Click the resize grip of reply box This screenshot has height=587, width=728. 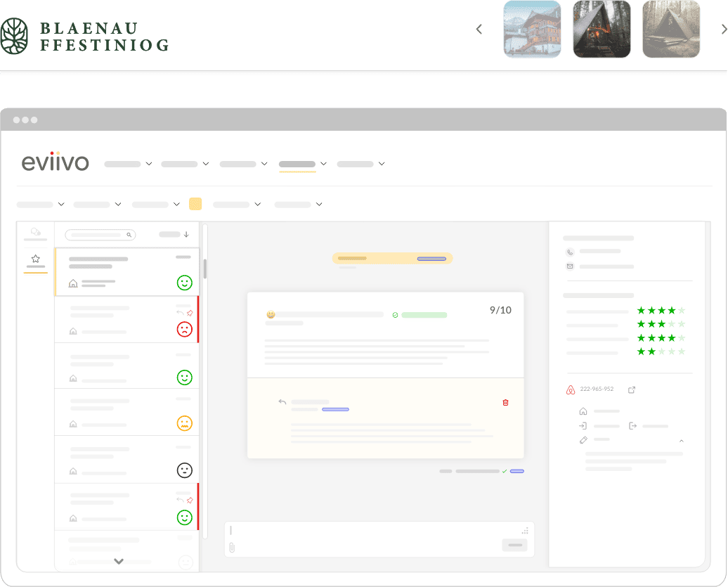point(525,531)
